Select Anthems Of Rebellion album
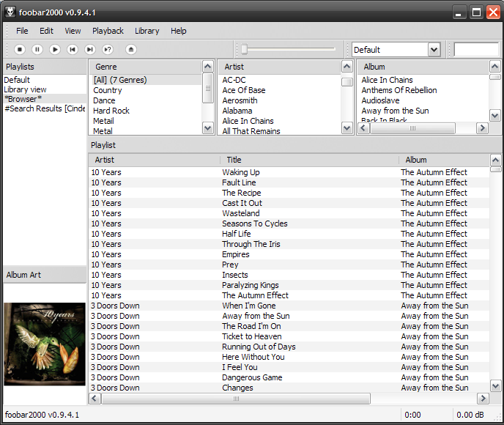Screen dimensions: 504x425 click(423, 90)
